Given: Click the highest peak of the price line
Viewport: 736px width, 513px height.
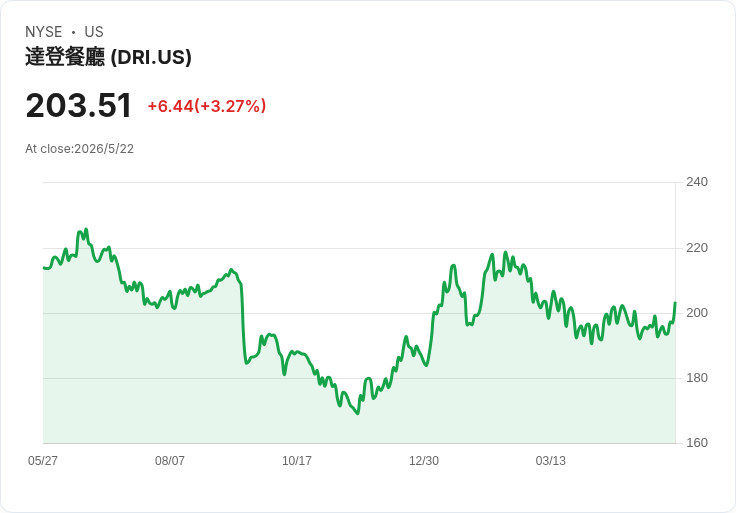Looking at the screenshot, I should click(x=86, y=230).
